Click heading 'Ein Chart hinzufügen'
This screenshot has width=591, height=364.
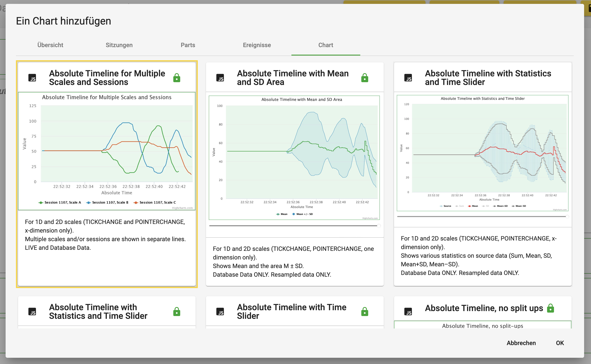pyautogui.click(x=63, y=21)
